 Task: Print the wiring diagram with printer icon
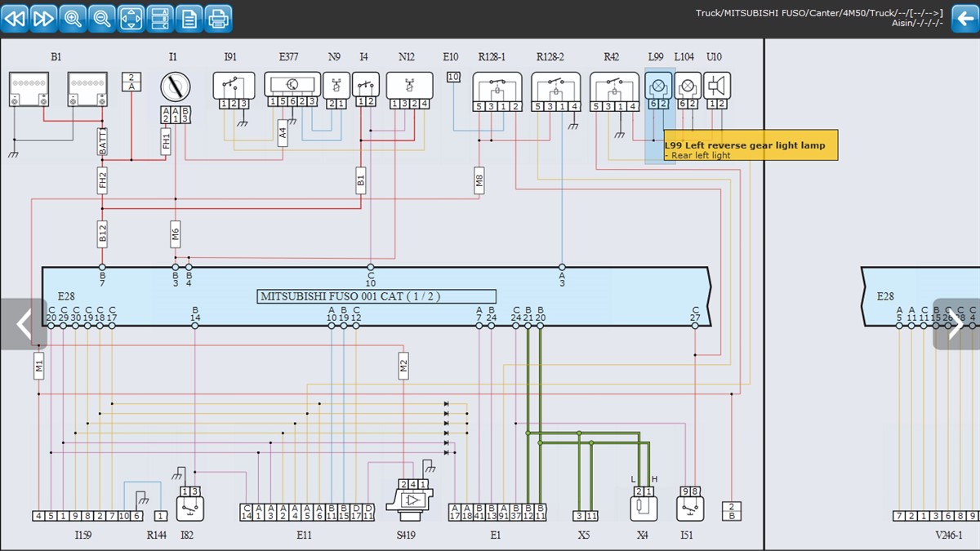tap(218, 18)
